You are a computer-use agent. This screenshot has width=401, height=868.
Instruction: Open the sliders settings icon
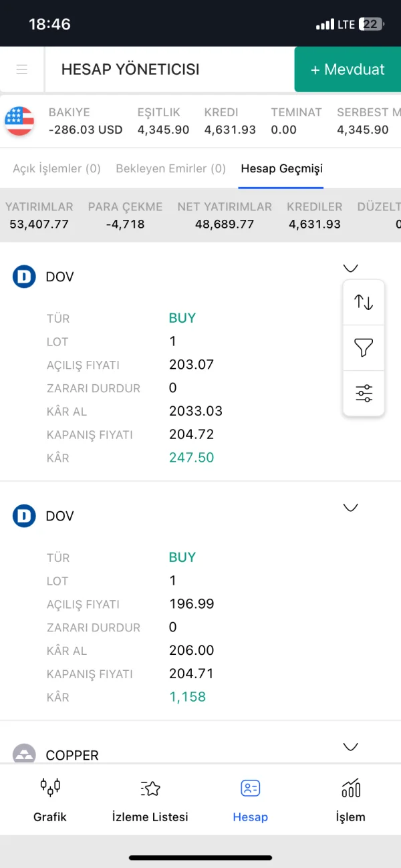coord(364,393)
